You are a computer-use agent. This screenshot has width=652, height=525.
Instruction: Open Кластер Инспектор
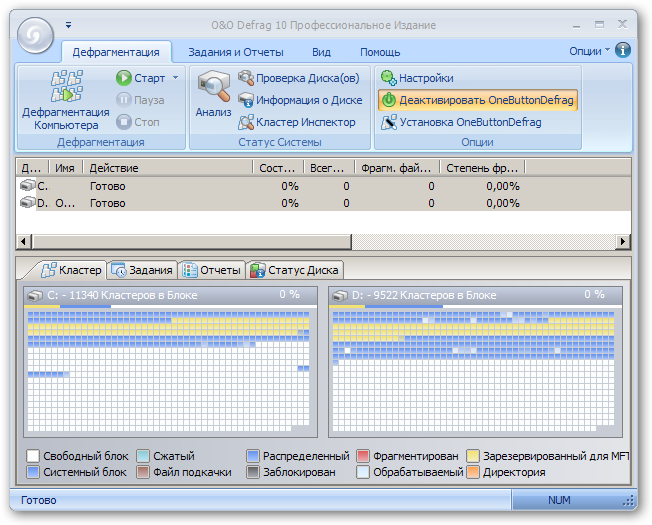pos(297,122)
